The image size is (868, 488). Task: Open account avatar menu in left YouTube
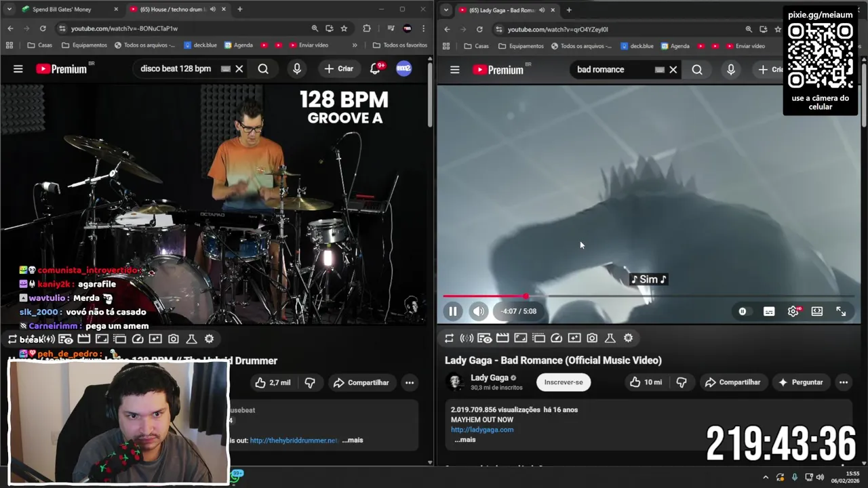(x=404, y=68)
